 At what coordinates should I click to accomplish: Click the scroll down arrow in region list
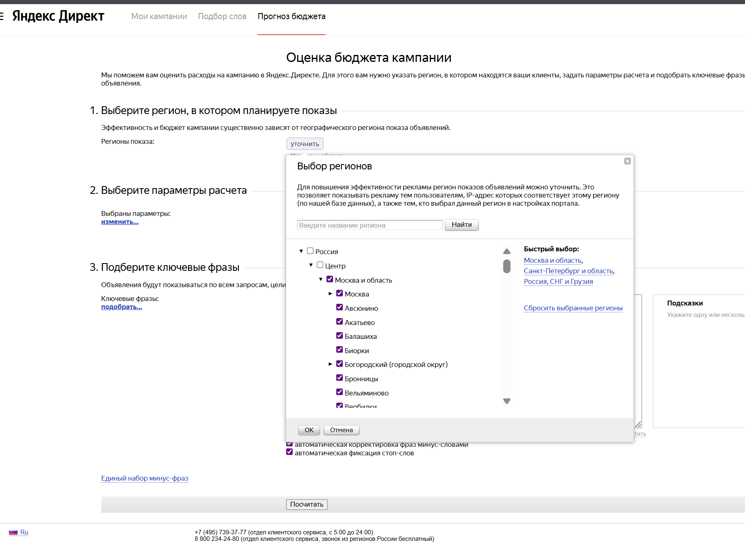click(x=506, y=401)
